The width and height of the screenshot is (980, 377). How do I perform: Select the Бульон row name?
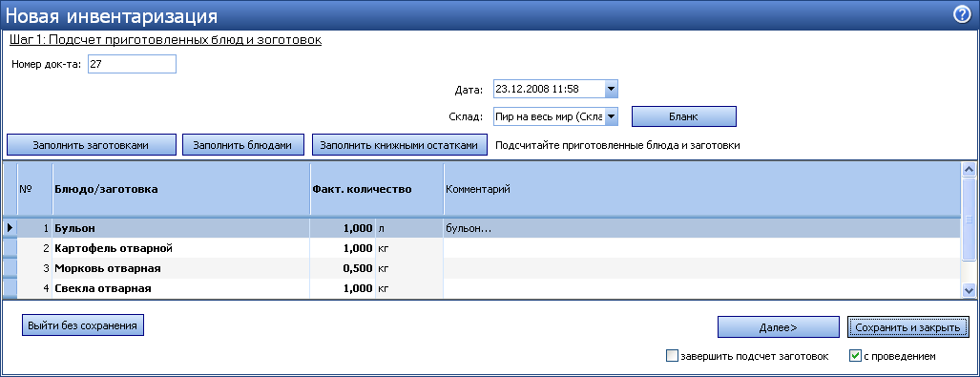point(74,228)
